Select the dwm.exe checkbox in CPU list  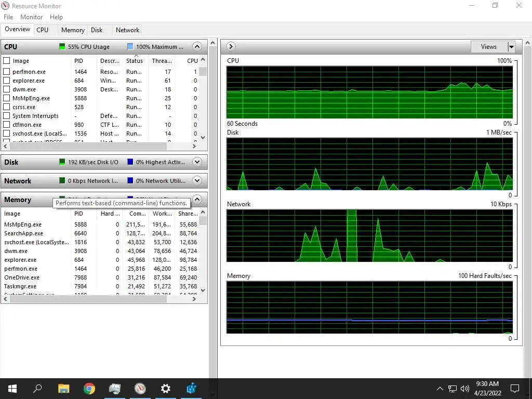(6, 89)
